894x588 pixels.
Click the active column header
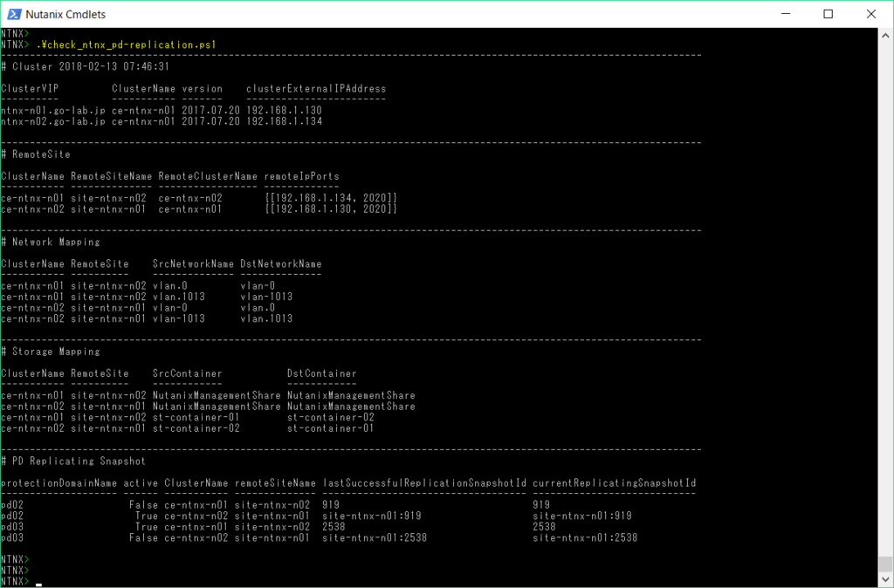141,482
